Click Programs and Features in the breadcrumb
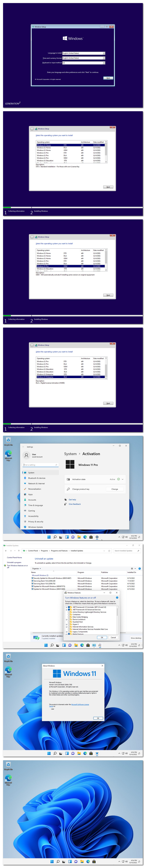This screenshot has height=868, width=146. (x=59, y=551)
